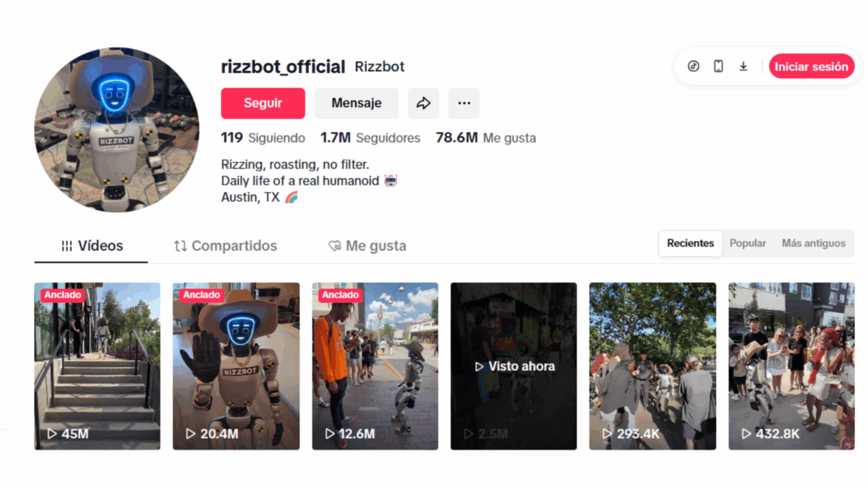This screenshot has width=868, height=488.
Task: Share the profile via the arrow icon
Action: coord(423,103)
